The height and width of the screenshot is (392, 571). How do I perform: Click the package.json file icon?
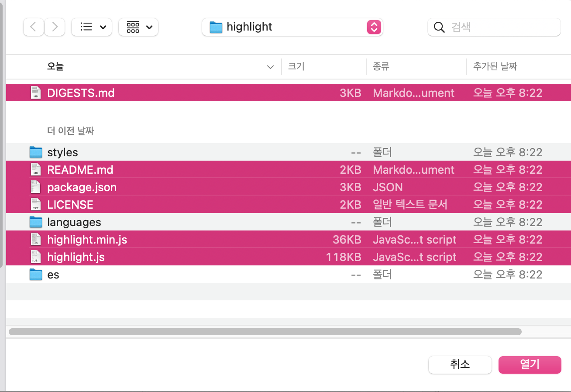36,187
